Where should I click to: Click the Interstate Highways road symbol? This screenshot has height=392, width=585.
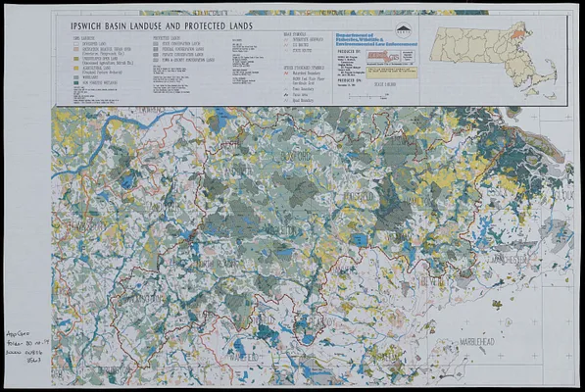(286, 39)
